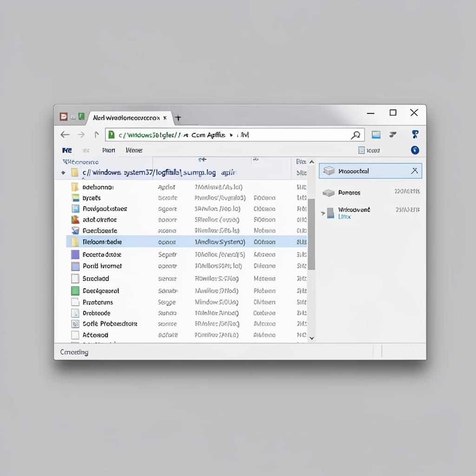
Task: Click the 'ıoıoıır' button in ribbon
Action: pos(369,150)
